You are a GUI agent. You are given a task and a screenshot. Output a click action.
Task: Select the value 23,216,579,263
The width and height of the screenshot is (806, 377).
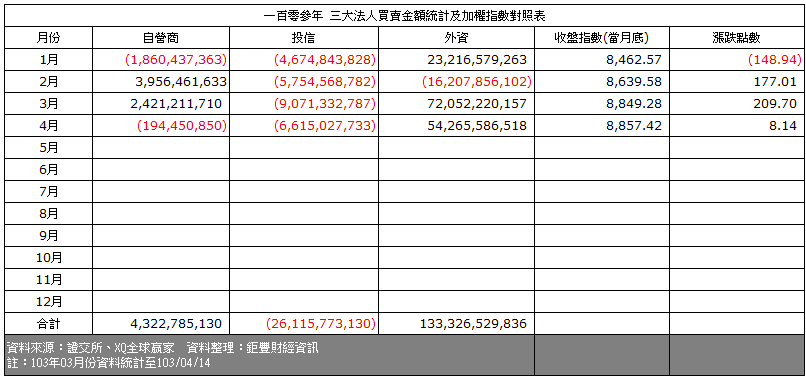pos(477,60)
